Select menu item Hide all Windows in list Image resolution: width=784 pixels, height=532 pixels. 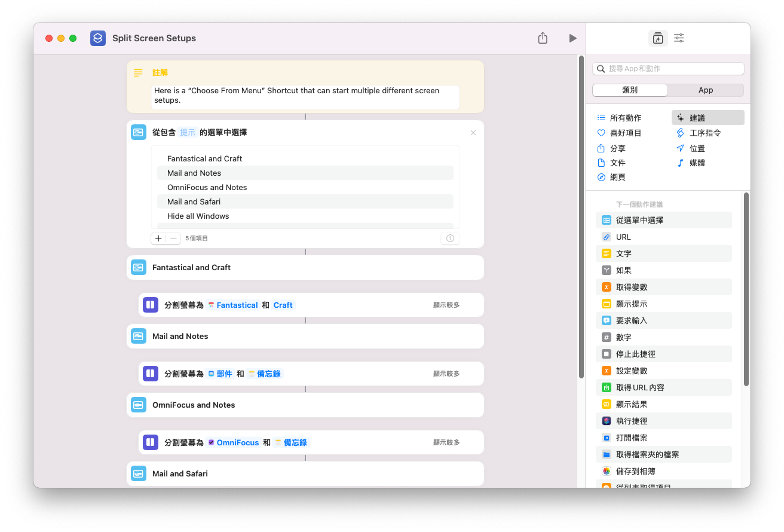coord(305,216)
